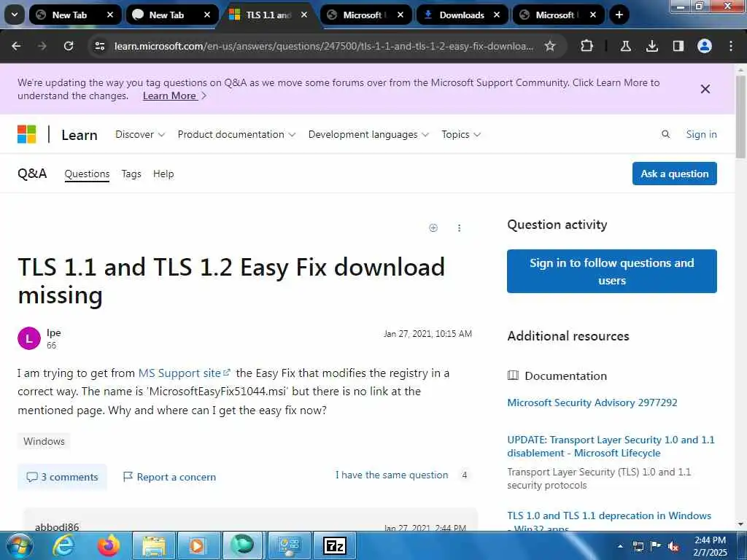This screenshot has width=747, height=560.
Task: Click Report a concern
Action: tap(169, 477)
